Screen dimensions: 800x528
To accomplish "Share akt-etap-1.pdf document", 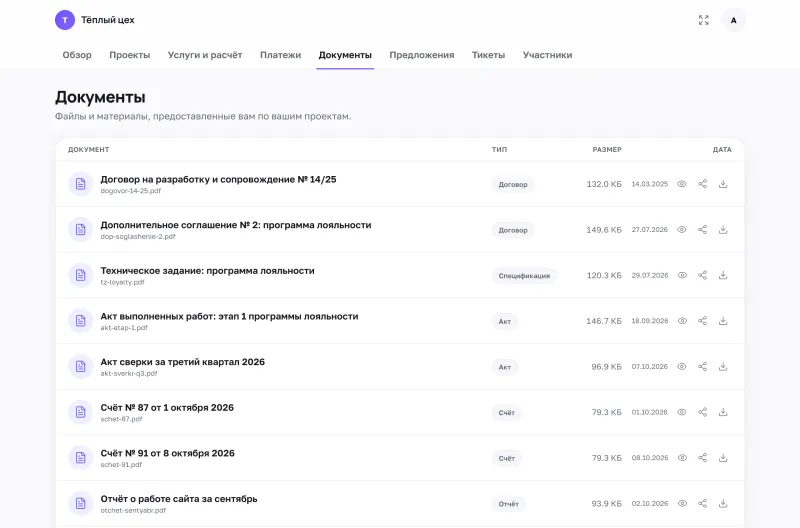I will point(703,321).
